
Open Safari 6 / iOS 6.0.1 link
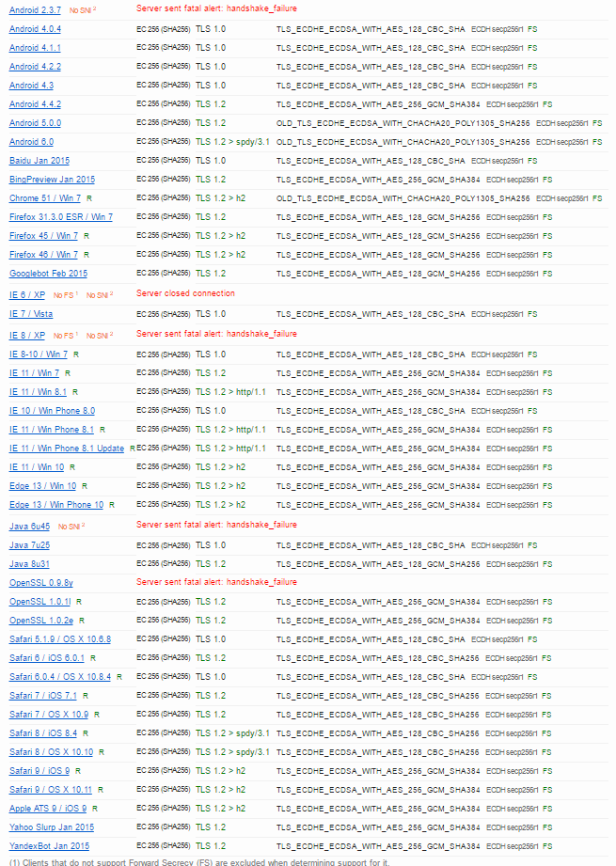pyautogui.click(x=47, y=658)
